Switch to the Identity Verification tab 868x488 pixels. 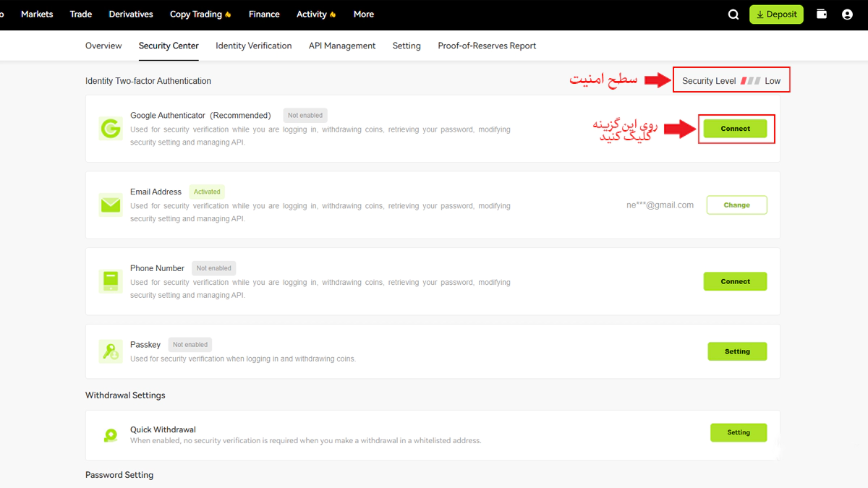click(253, 46)
